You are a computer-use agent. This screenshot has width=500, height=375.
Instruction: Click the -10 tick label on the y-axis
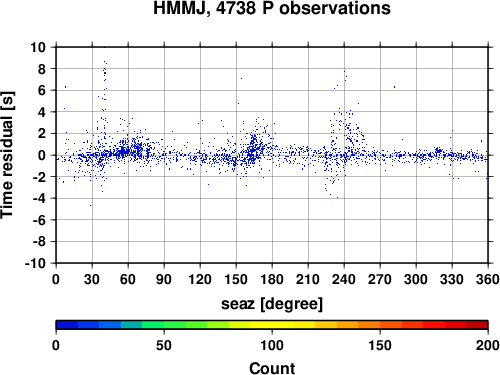point(35,263)
